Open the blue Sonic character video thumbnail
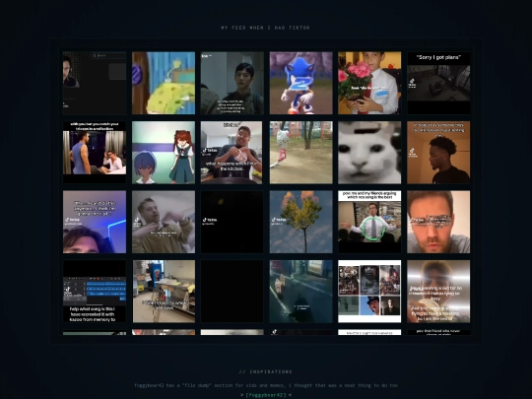 300,83
